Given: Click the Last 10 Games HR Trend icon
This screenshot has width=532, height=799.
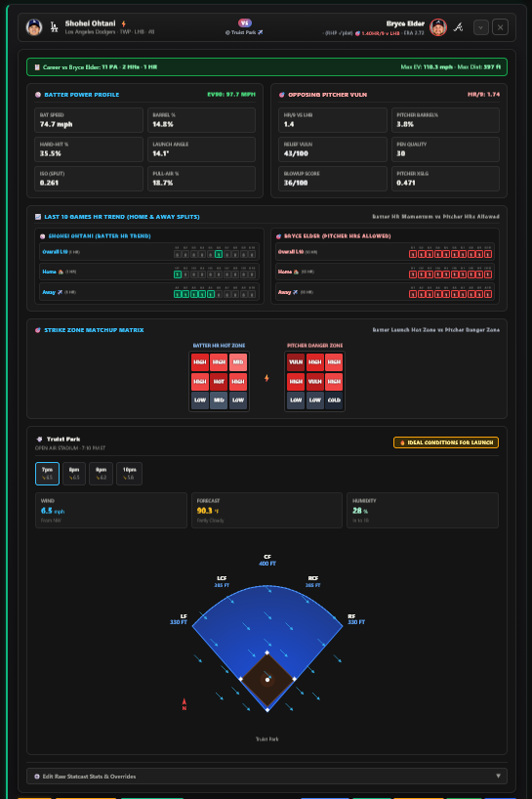Looking at the screenshot, I should pos(38,217).
